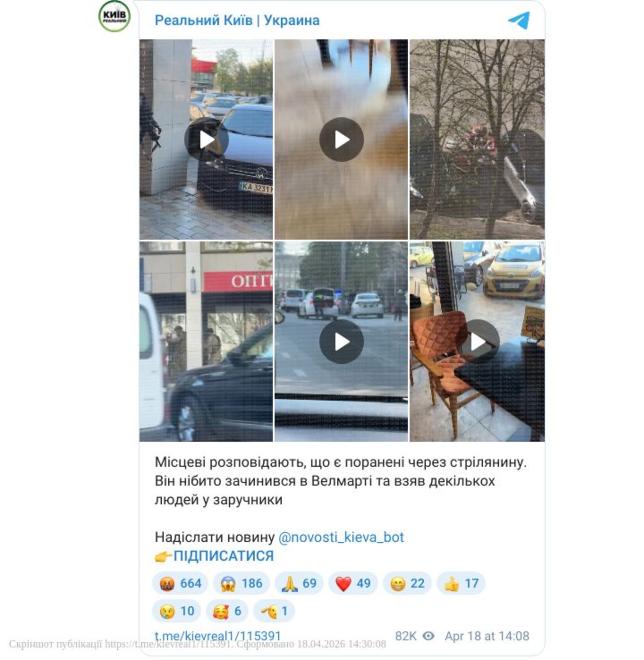Select the hearts face reaction 6
This screenshot has height=660, width=644.
[227, 611]
